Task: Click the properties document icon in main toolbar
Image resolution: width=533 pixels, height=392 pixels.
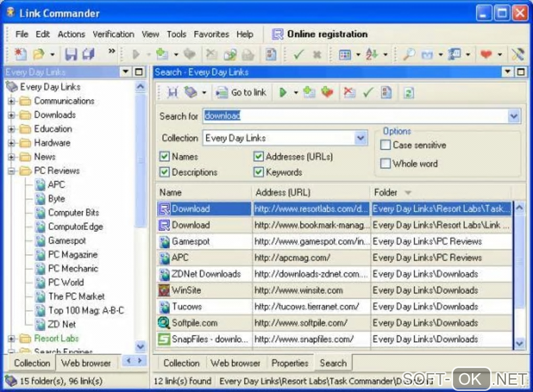Action: pos(271,54)
